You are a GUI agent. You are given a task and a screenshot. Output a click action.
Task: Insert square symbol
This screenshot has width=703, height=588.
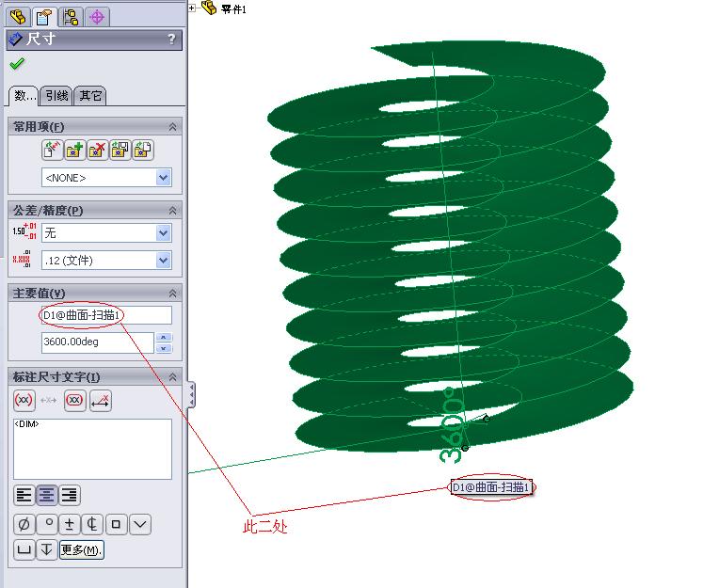tap(116, 524)
